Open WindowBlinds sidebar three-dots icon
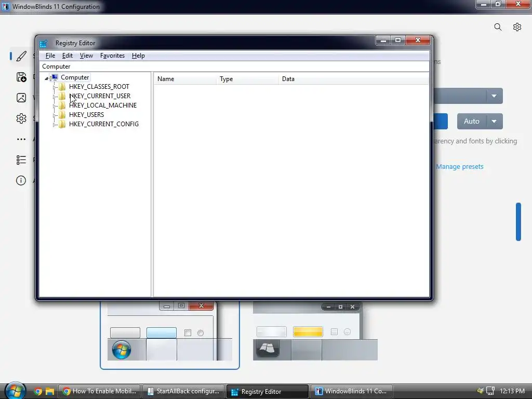Viewport: 532px width, 399px height. click(x=21, y=139)
